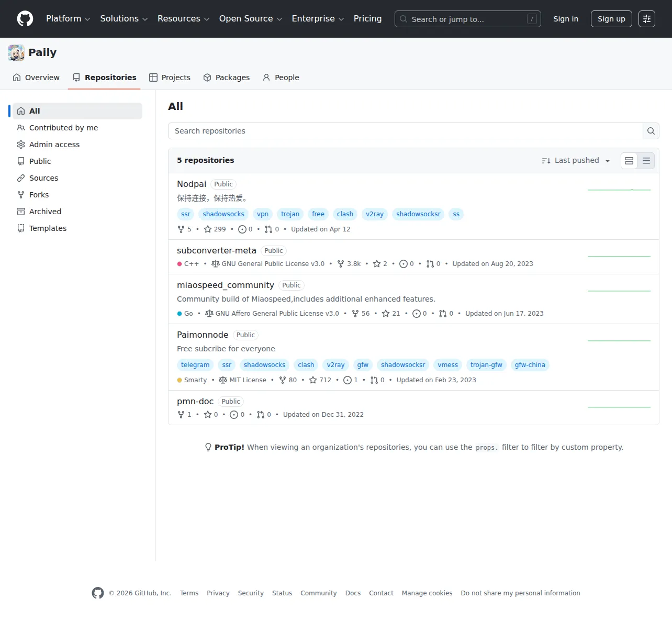
Task: Click the Sign in link
Action: click(x=566, y=19)
